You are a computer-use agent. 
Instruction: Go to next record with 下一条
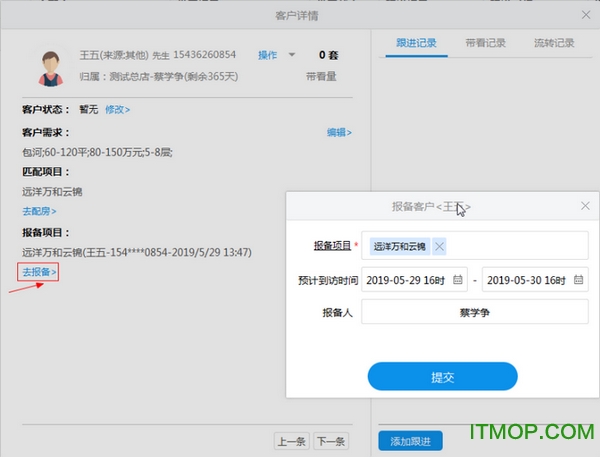(330, 441)
